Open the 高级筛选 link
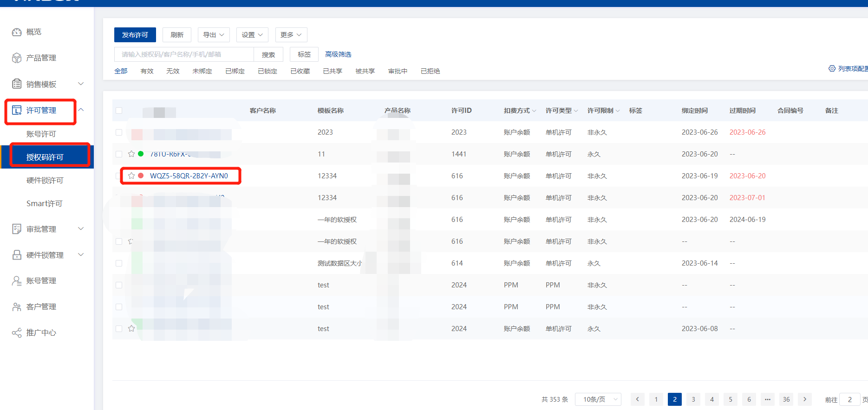 [338, 54]
